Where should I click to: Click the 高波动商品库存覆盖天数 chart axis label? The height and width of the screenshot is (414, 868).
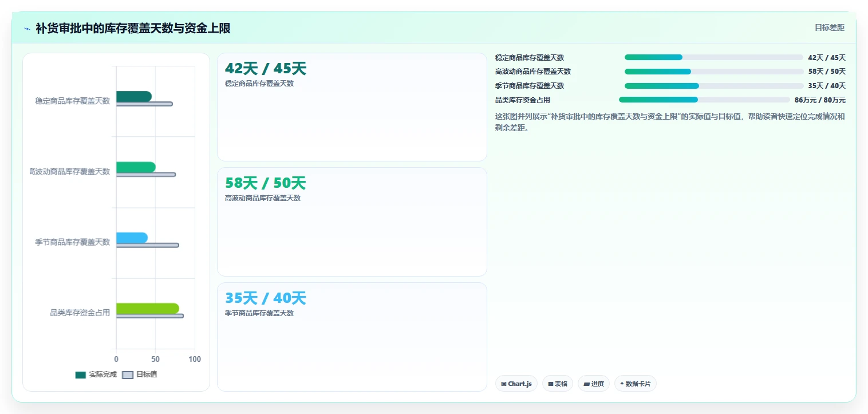[69, 171]
